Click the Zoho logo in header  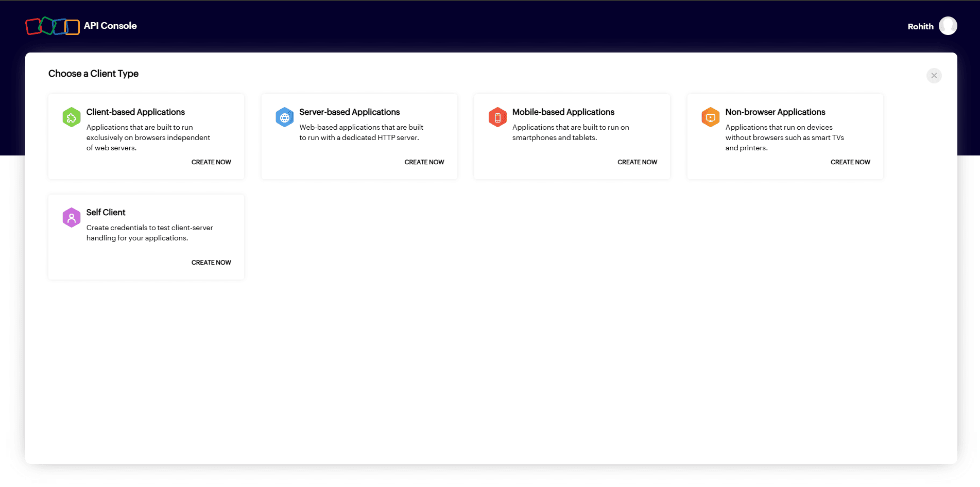point(53,26)
